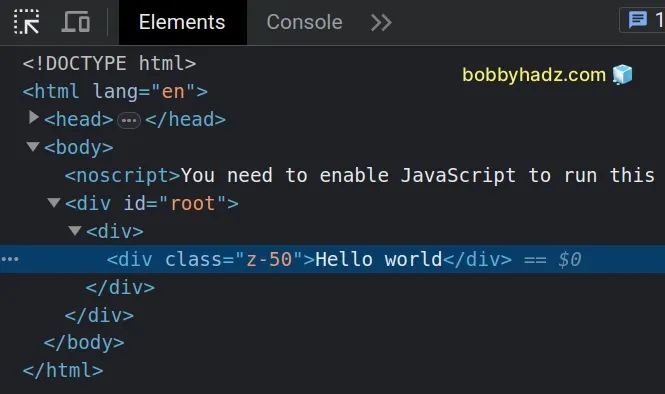Show more tabs with the double chevron
Screen dimensions: 665x394
point(381,22)
